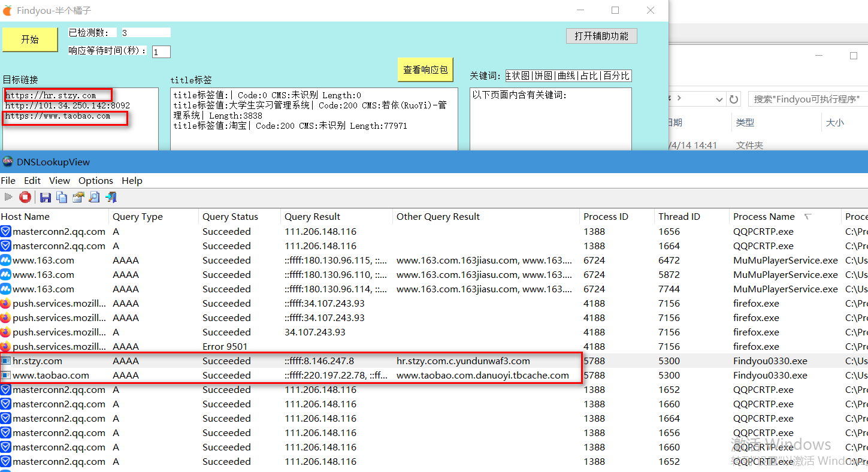
Task: Select the www.taobao.com host name row
Action: [x=51, y=375]
